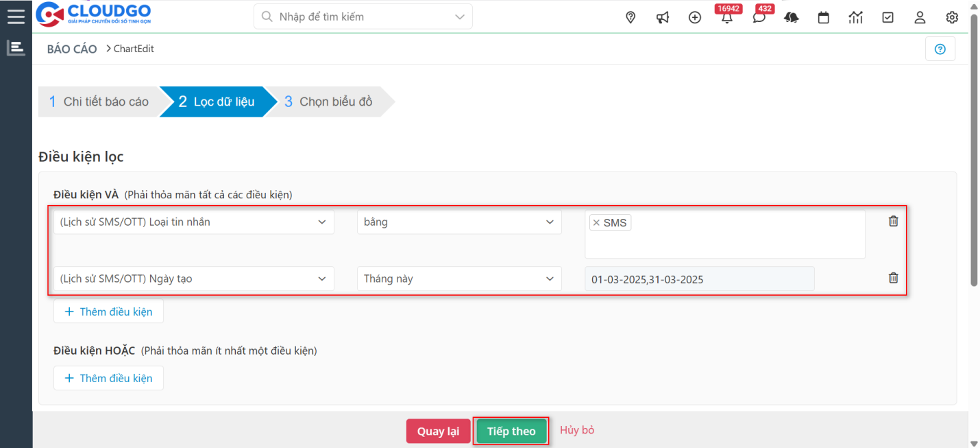Open the announcements megaphone icon
This screenshot has height=448, width=980.
click(x=662, y=17)
